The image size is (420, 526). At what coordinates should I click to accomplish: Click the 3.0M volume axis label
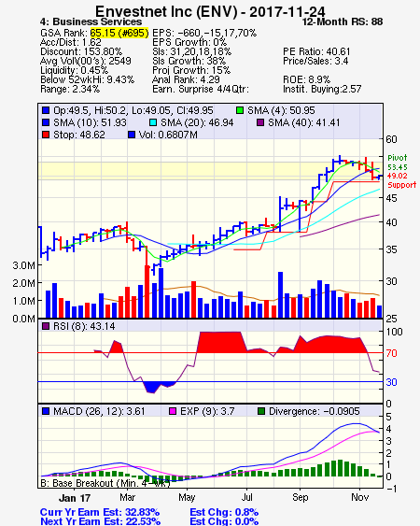click(23, 265)
